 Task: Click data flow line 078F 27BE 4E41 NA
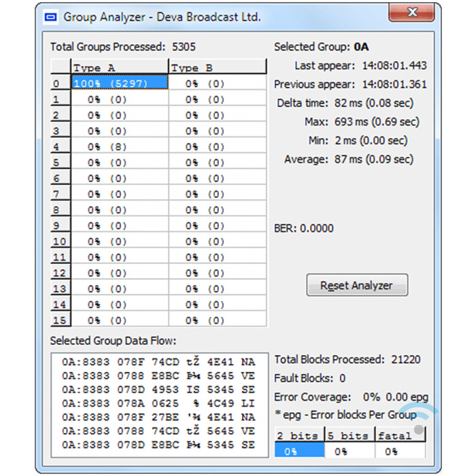[x=158, y=417]
